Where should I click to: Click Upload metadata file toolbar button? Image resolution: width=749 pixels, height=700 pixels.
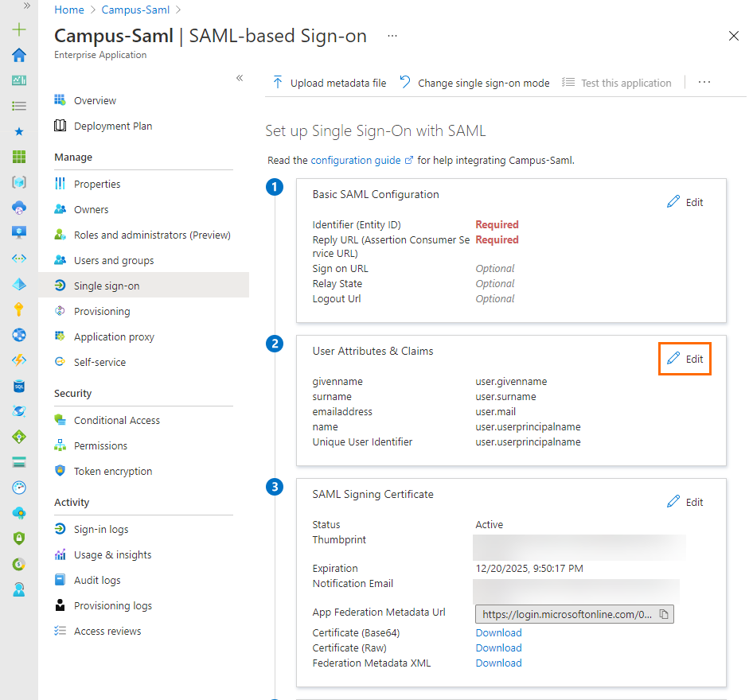point(329,83)
